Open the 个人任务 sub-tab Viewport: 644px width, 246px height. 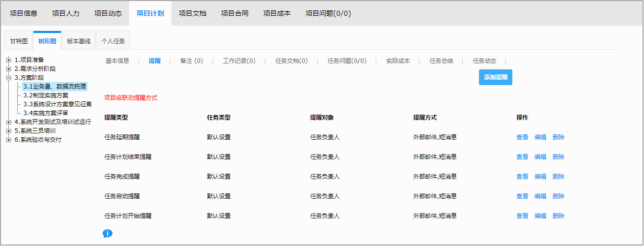coord(113,41)
